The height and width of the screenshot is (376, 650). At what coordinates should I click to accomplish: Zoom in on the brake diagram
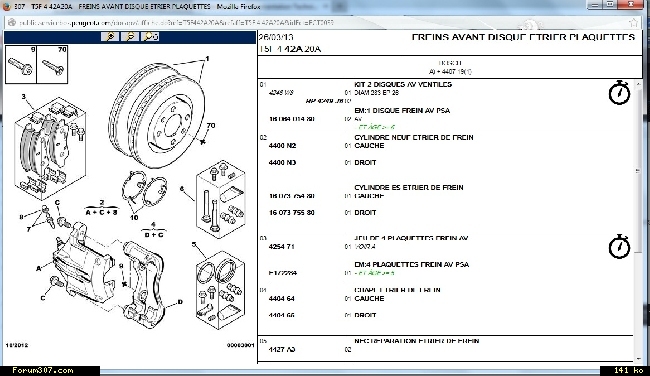point(110,37)
